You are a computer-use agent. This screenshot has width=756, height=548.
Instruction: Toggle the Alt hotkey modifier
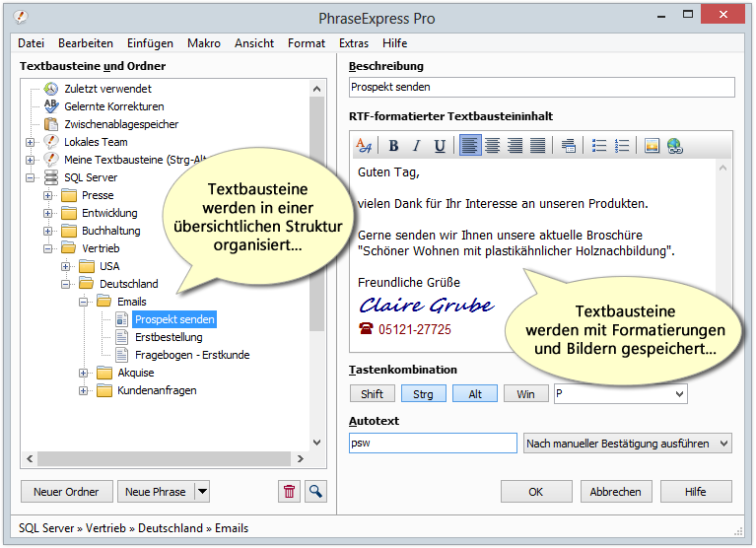click(x=475, y=394)
